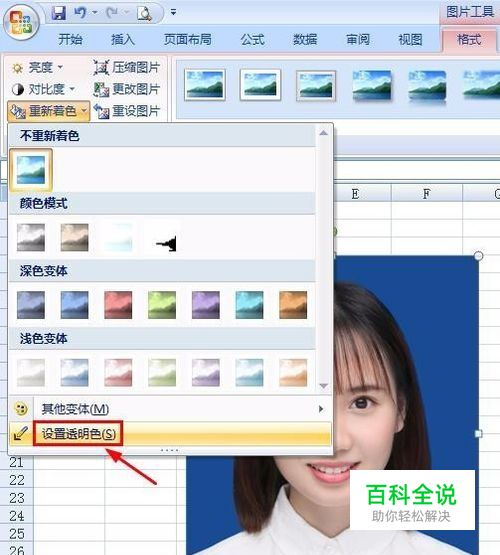Click the picture's right-middle sizing handle
This screenshot has width=500, height=555.
point(478,433)
